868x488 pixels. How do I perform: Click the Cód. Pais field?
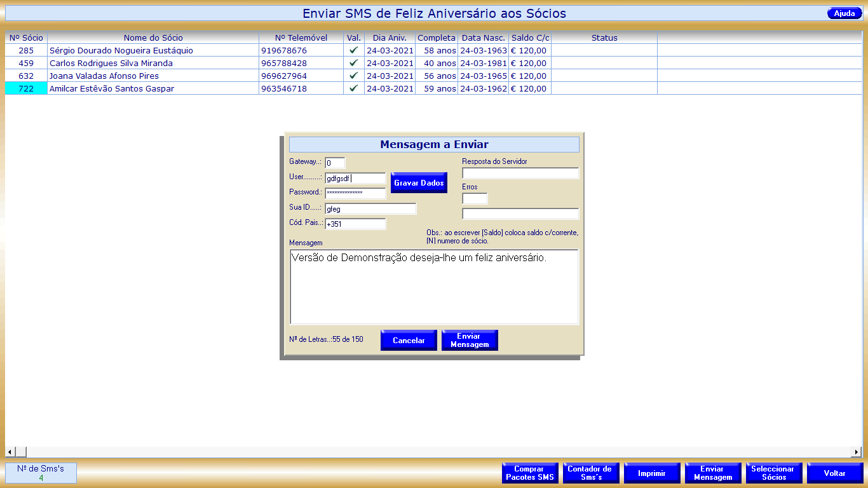(x=355, y=224)
